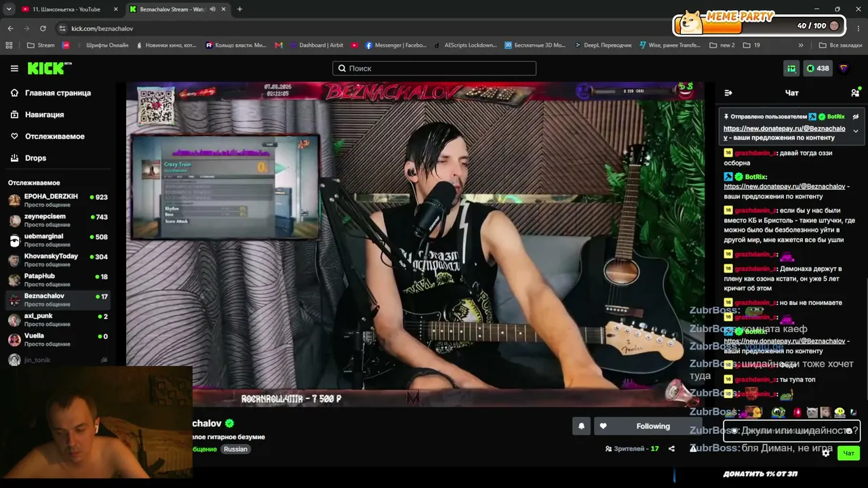Hide the pinned BotRix message
This screenshot has height=488, width=868.
coord(855,117)
